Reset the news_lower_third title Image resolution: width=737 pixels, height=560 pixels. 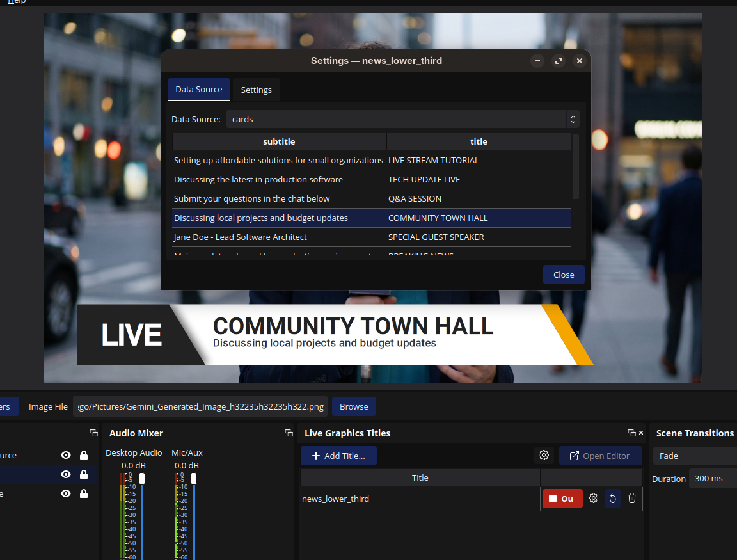tap(613, 499)
